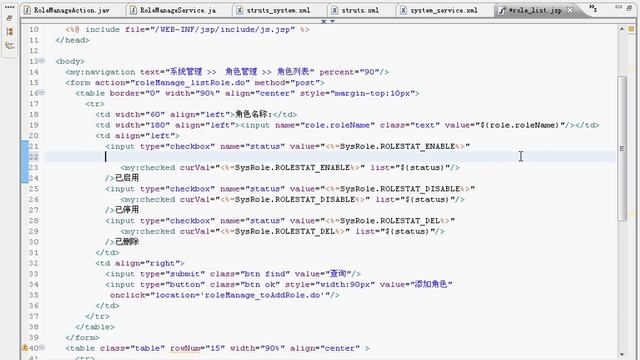The height and width of the screenshot is (360, 640).
Task: Click the 已启用 text
Action: [x=127, y=178]
